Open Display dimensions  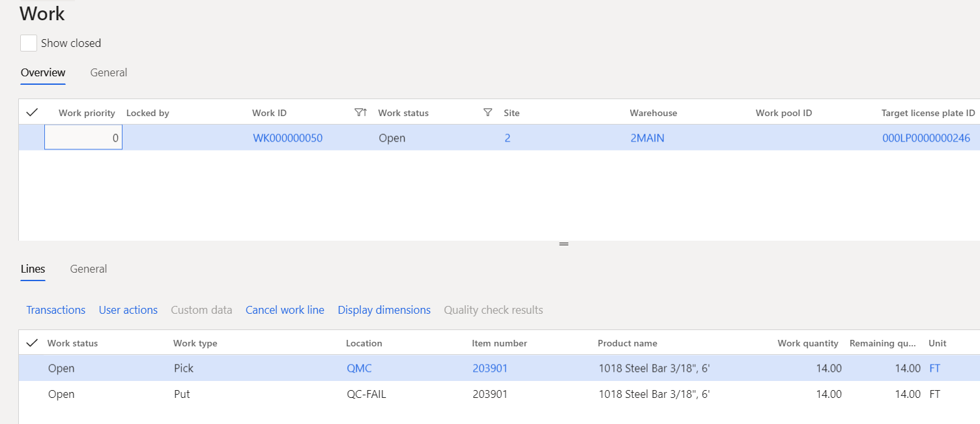pos(384,310)
